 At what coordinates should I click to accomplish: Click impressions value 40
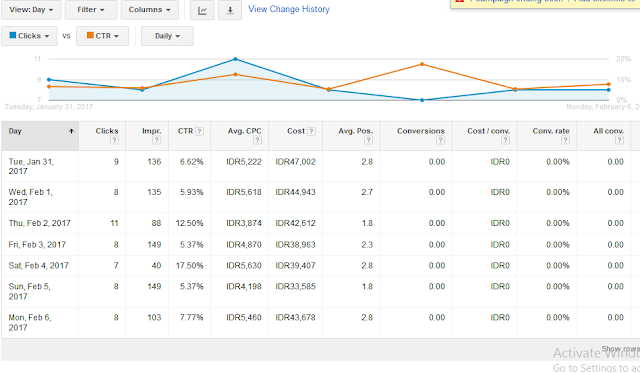(x=156, y=266)
